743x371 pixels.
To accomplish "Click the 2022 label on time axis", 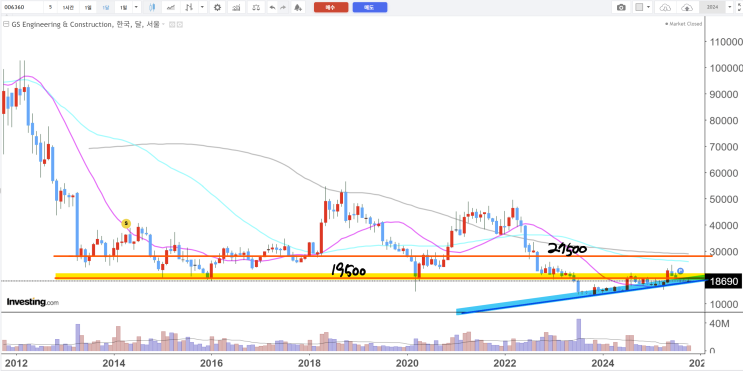I will (x=505, y=362).
